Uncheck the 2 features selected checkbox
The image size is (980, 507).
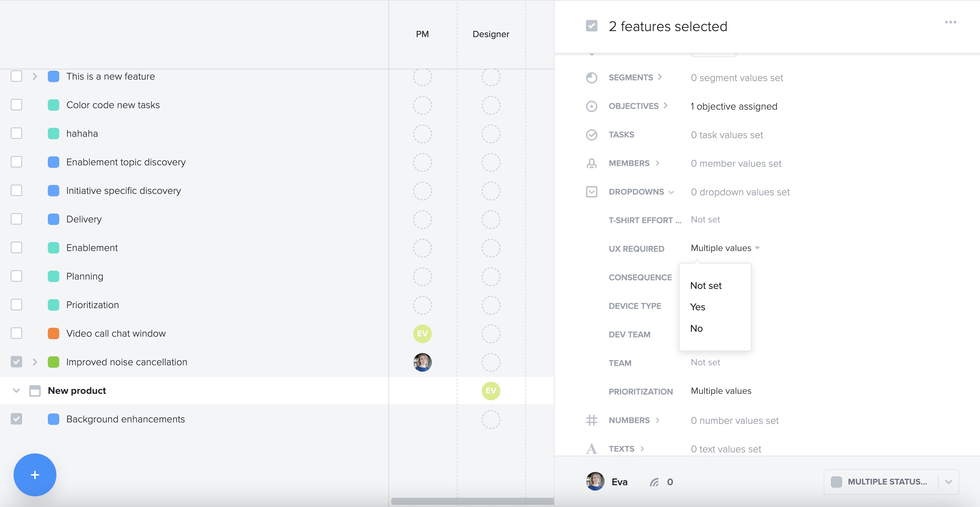(x=592, y=26)
